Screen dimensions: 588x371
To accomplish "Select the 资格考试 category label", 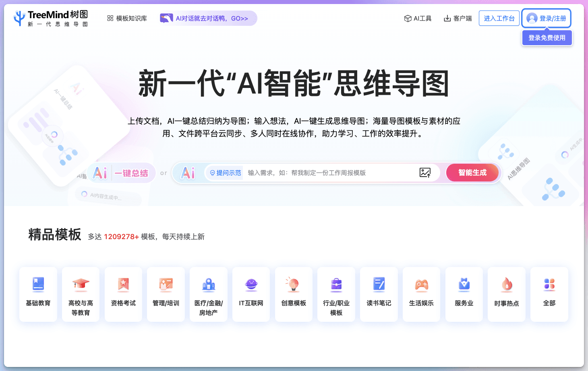I will 123,303.
